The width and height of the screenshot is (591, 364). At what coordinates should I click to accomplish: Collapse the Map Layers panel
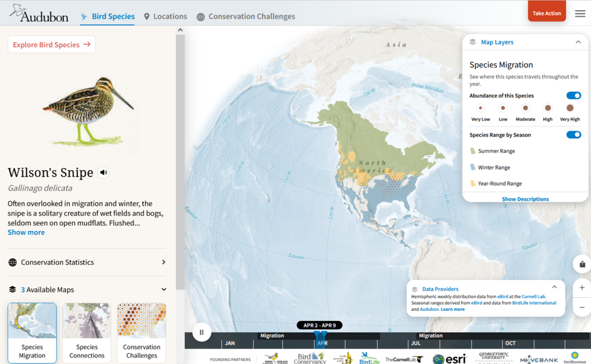tap(578, 42)
